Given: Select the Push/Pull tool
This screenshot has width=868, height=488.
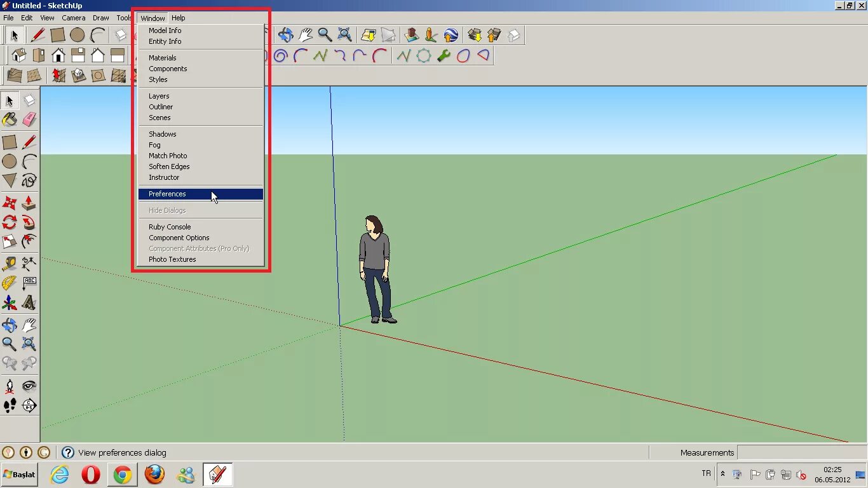Looking at the screenshot, I should pos(29,203).
